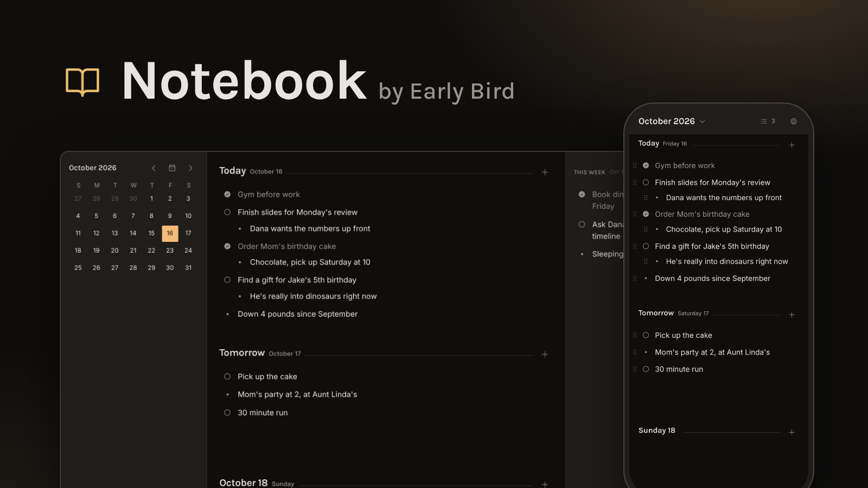This screenshot has width=868, height=488.
Task: Add a note to Tomorrow October 17 section
Action: click(x=545, y=355)
